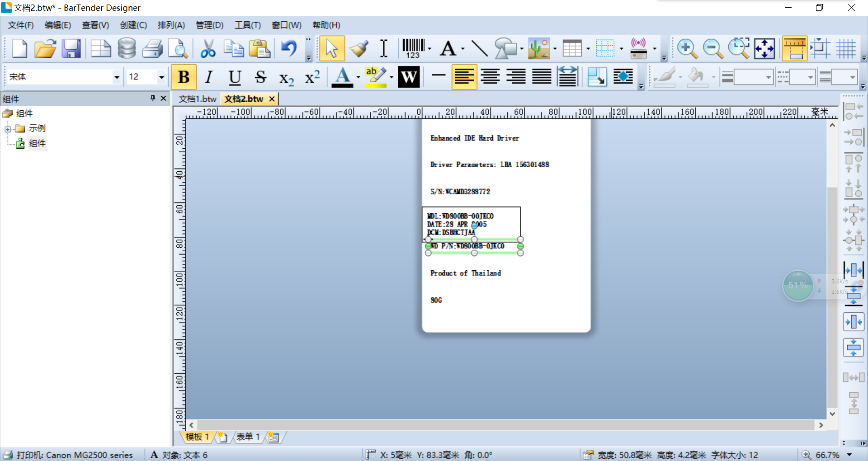The image size is (868, 461).
Task: Toggle subscript formatting
Action: pyautogui.click(x=286, y=79)
